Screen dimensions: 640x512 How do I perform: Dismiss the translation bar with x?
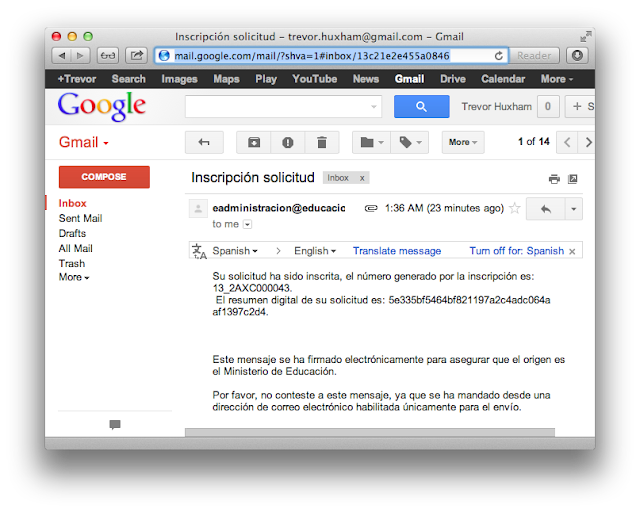572,252
